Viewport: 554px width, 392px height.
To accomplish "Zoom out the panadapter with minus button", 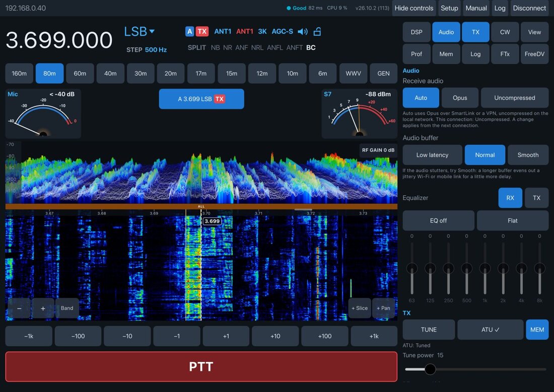I will (20, 308).
